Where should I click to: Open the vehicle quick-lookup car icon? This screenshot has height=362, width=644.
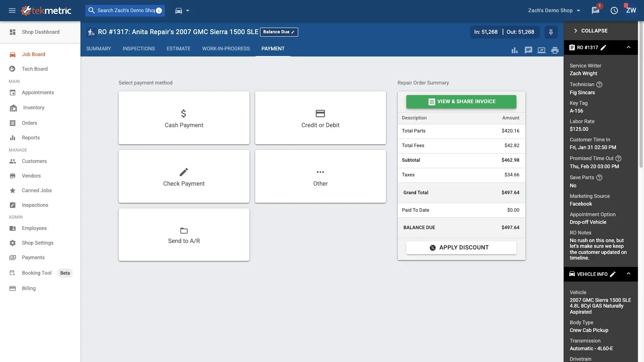(x=178, y=11)
